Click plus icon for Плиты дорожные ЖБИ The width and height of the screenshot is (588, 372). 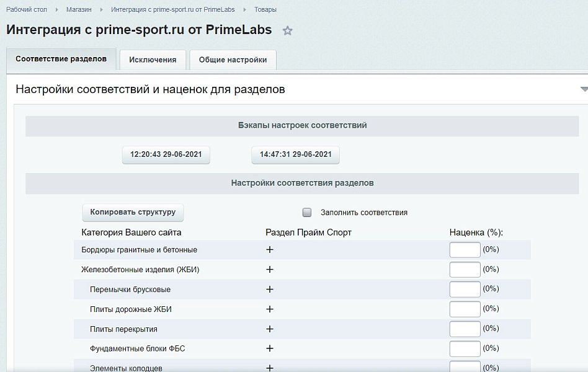269,309
